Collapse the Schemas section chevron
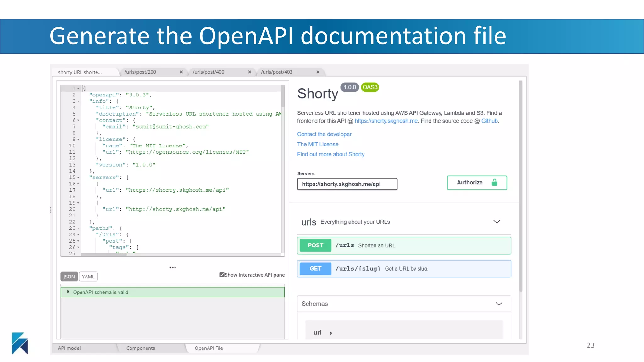644x362 pixels. [x=499, y=304]
